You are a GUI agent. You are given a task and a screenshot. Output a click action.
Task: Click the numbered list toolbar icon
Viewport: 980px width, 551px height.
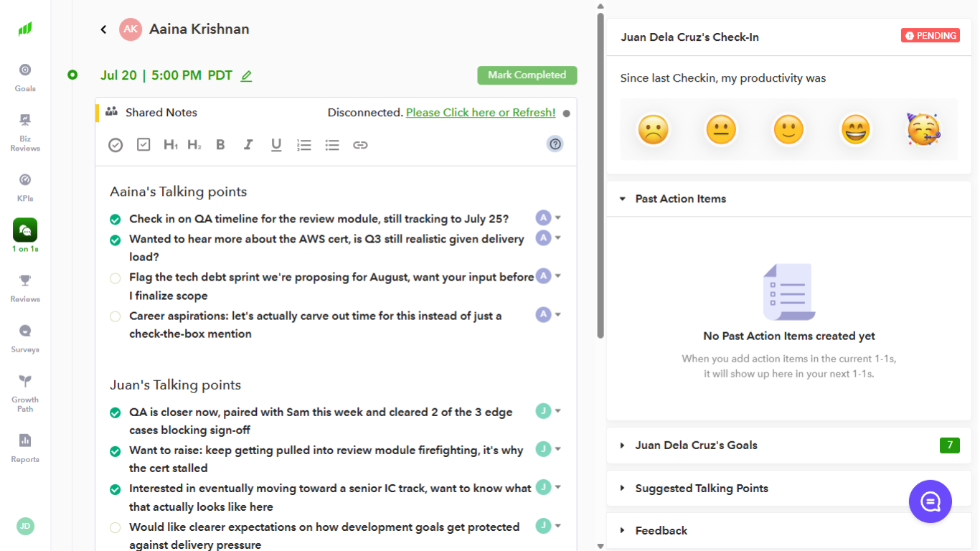(304, 145)
